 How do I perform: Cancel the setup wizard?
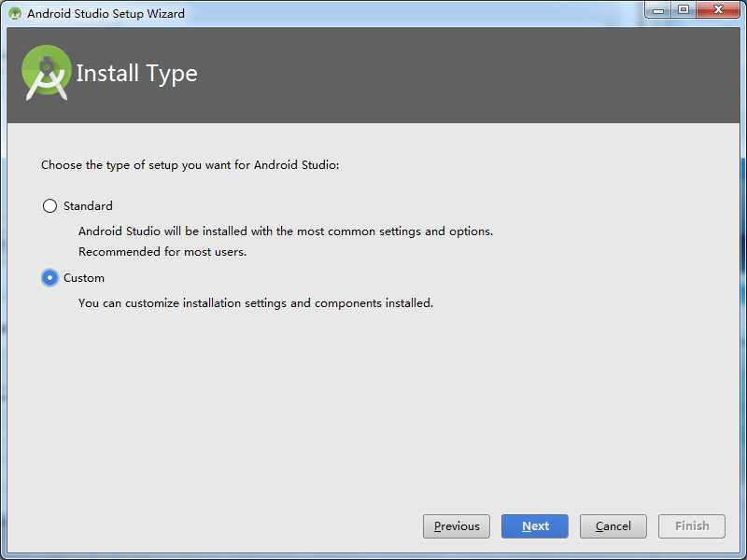(x=613, y=526)
